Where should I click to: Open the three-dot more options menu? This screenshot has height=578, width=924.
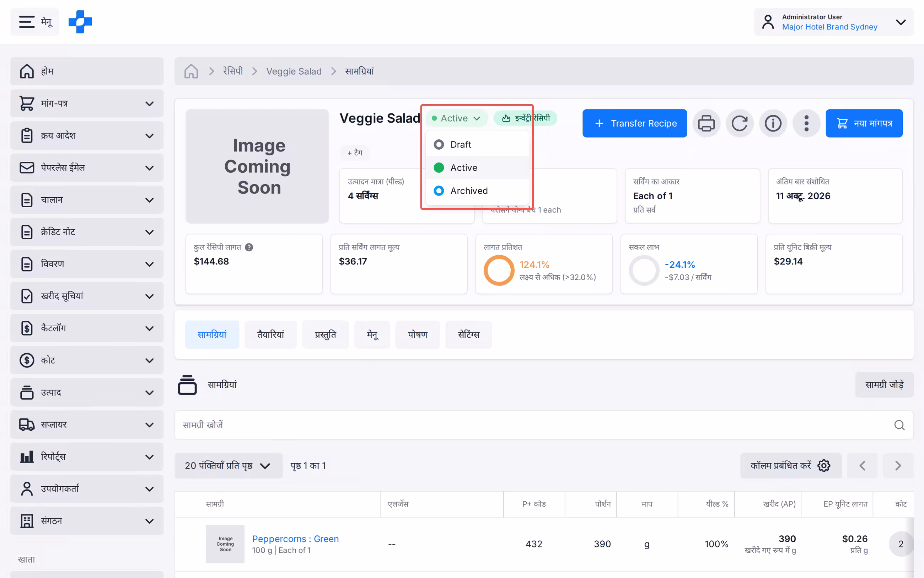[806, 123]
